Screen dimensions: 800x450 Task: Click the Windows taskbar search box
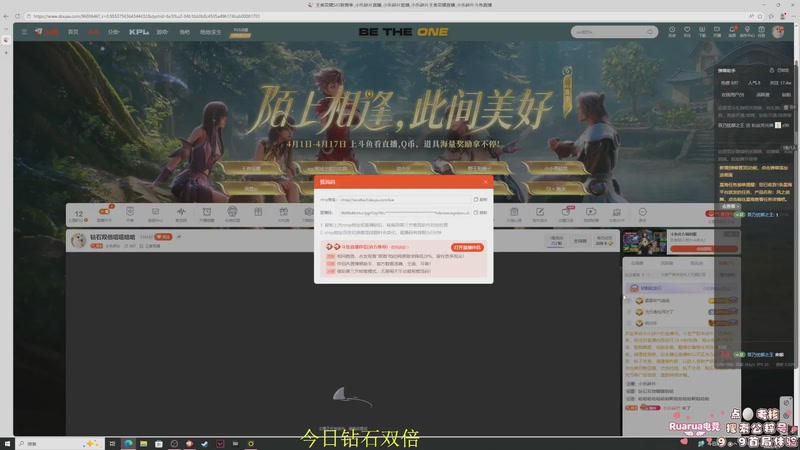[x=60, y=443]
